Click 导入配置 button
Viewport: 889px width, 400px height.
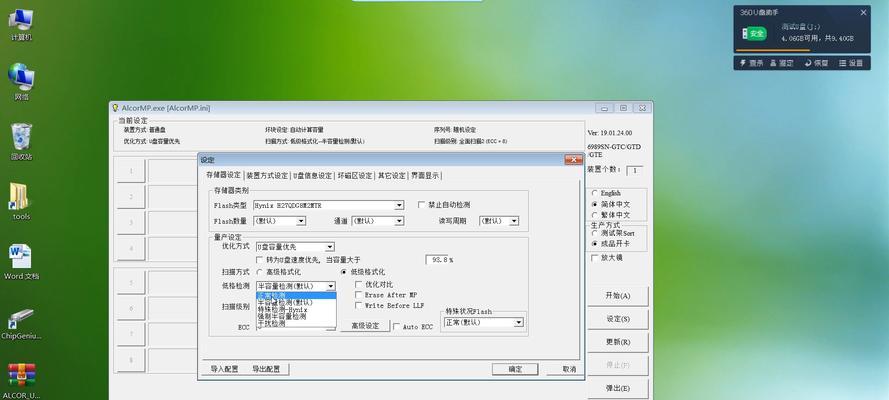tap(225, 369)
